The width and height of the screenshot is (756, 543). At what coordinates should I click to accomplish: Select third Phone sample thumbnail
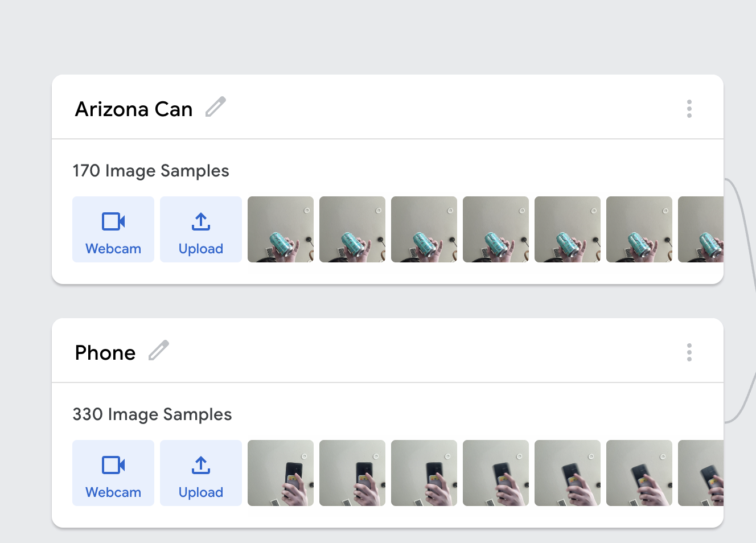pos(424,473)
